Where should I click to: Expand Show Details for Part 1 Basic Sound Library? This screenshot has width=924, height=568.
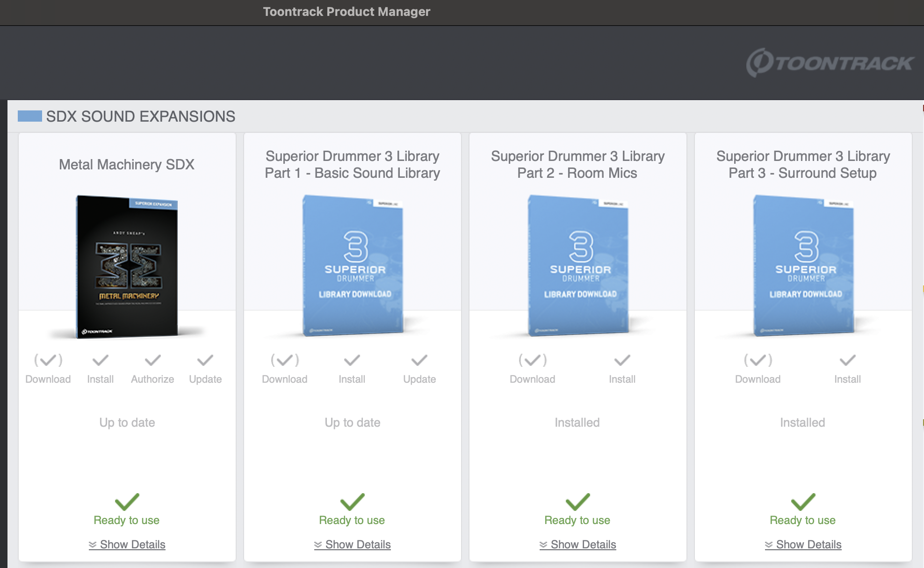pyautogui.click(x=352, y=545)
